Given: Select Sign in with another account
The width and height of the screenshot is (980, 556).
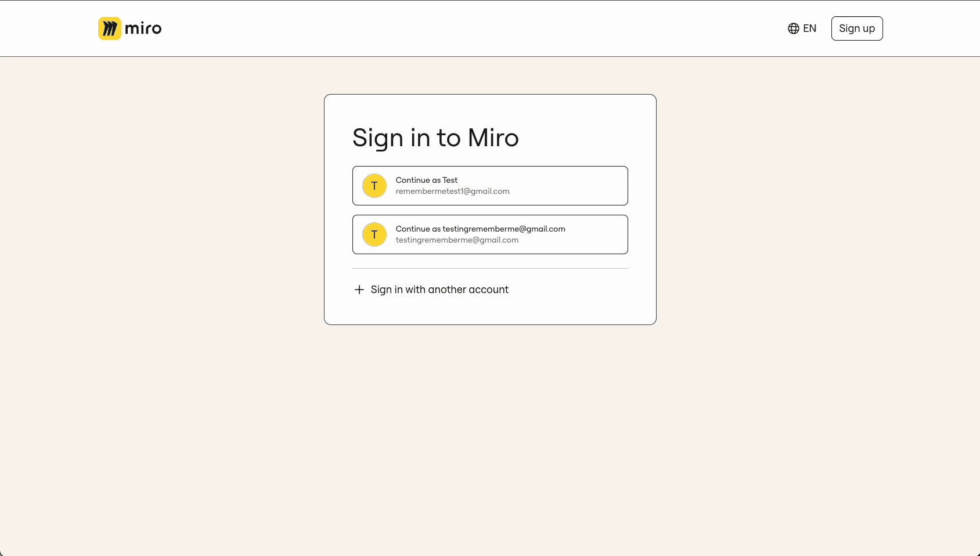Looking at the screenshot, I should tap(439, 290).
